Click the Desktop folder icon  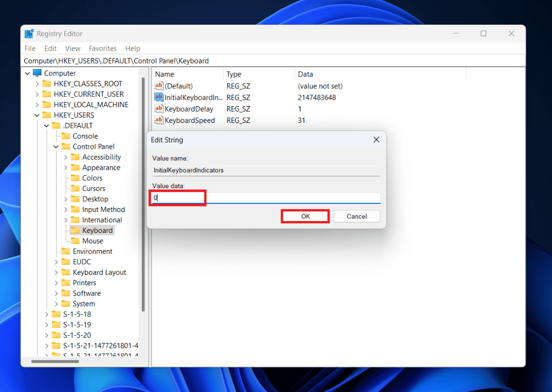click(75, 198)
